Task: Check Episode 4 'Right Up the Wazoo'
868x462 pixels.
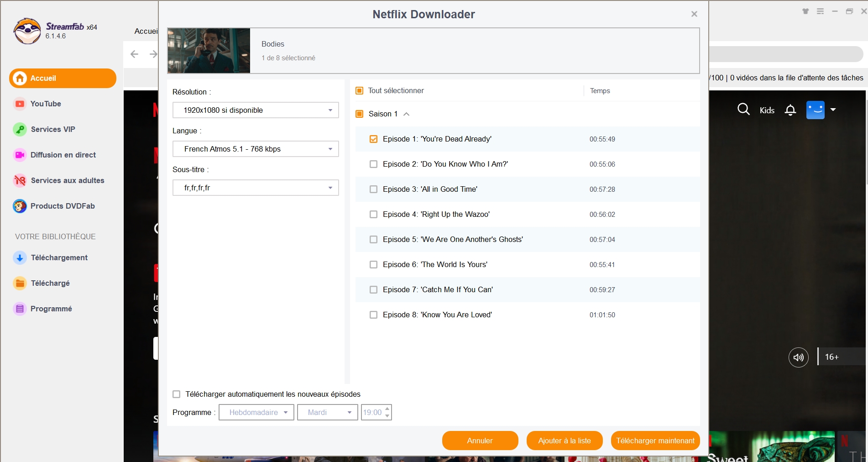Action: [373, 214]
